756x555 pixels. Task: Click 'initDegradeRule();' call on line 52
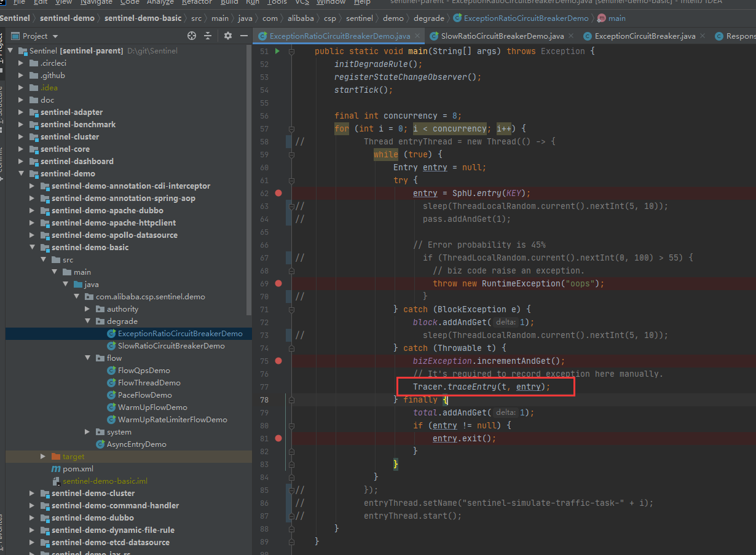[378, 64]
